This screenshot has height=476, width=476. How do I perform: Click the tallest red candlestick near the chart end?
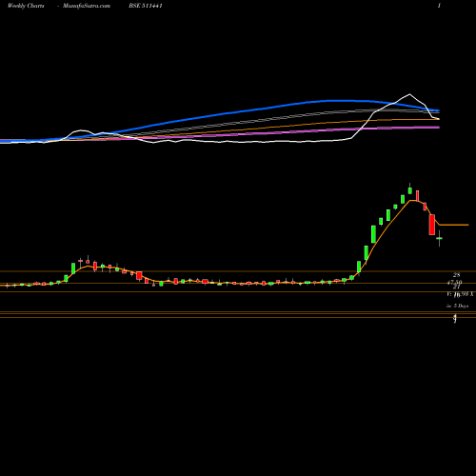click(x=432, y=225)
